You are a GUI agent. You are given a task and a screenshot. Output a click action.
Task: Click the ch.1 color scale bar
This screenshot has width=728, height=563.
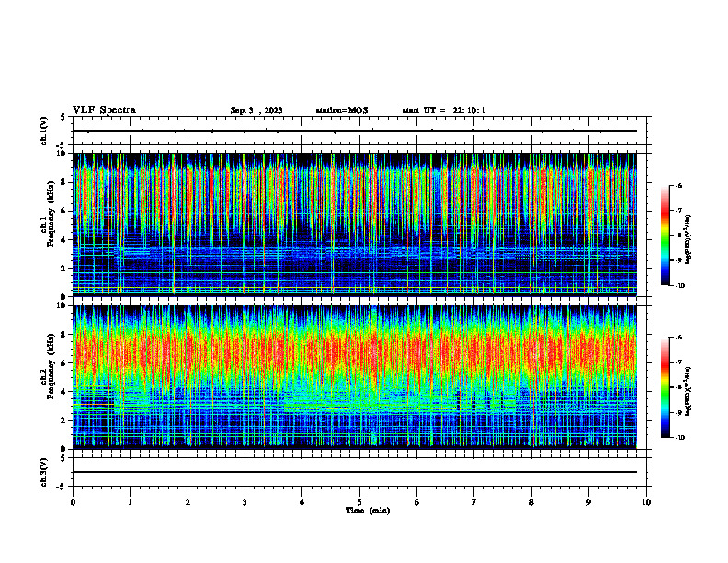pyautogui.click(x=665, y=236)
